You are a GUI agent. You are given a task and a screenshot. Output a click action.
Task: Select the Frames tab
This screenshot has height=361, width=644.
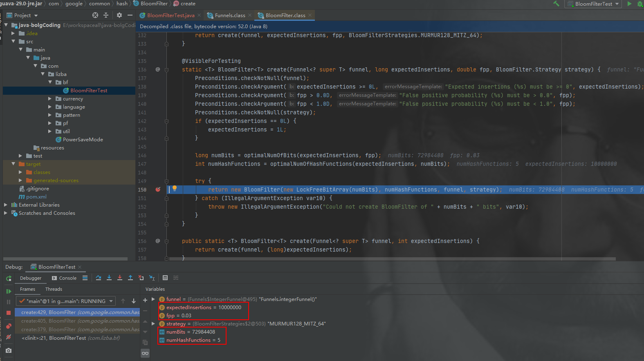point(27,289)
